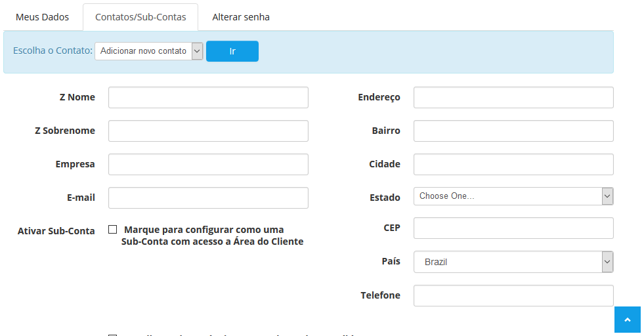
Task: Click the Z Nome input field
Action: coord(208,97)
